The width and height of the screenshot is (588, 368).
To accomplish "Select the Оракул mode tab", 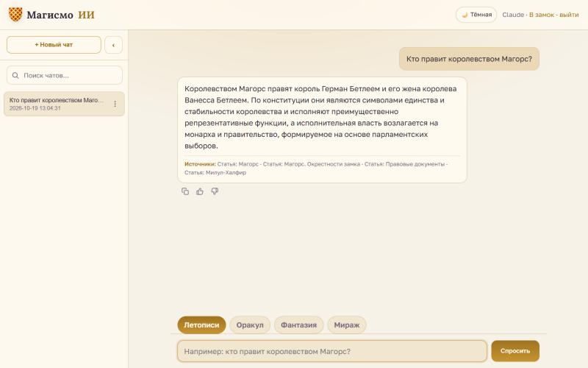I will coord(250,325).
